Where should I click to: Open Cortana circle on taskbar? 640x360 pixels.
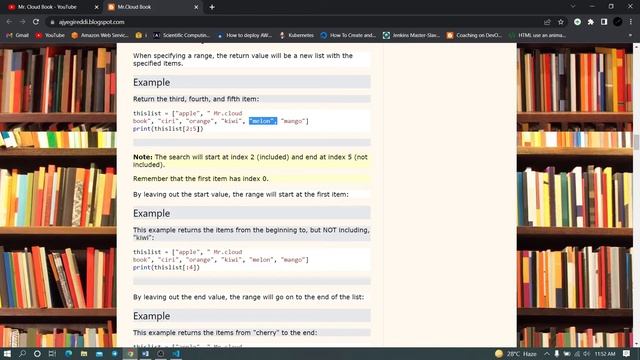37,353
